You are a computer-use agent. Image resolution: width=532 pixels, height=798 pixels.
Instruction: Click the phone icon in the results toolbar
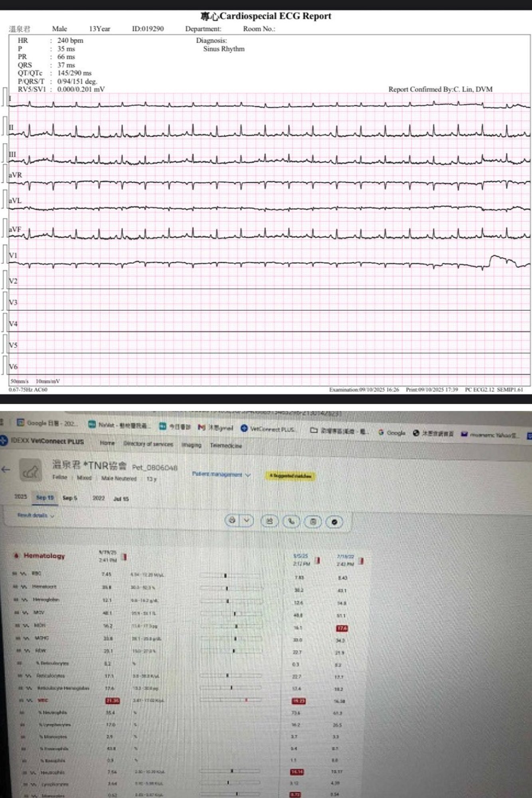291,521
